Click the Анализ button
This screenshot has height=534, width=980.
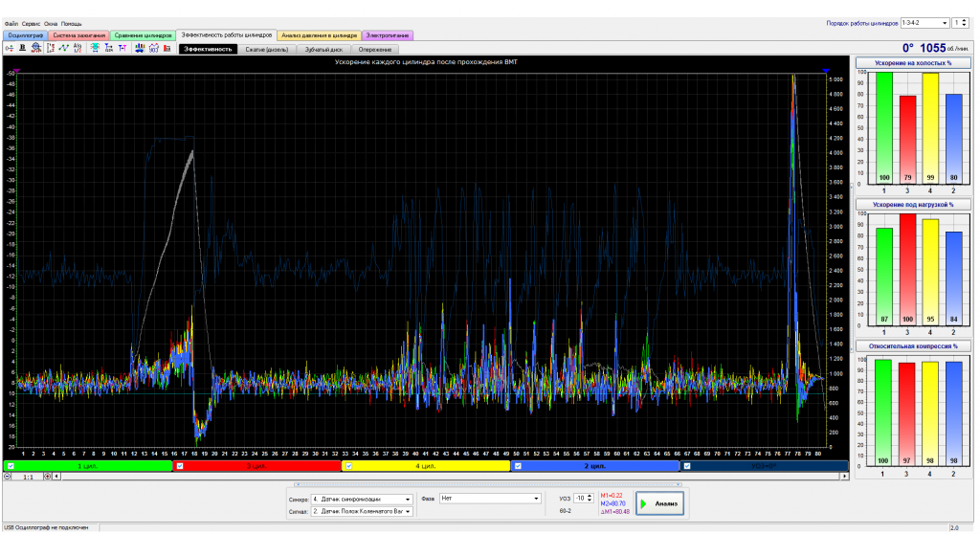(x=660, y=503)
